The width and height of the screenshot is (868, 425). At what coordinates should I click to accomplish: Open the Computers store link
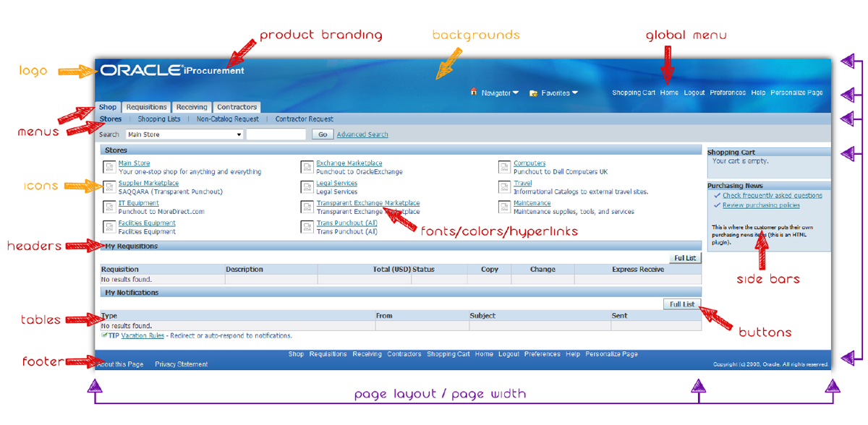pos(529,163)
